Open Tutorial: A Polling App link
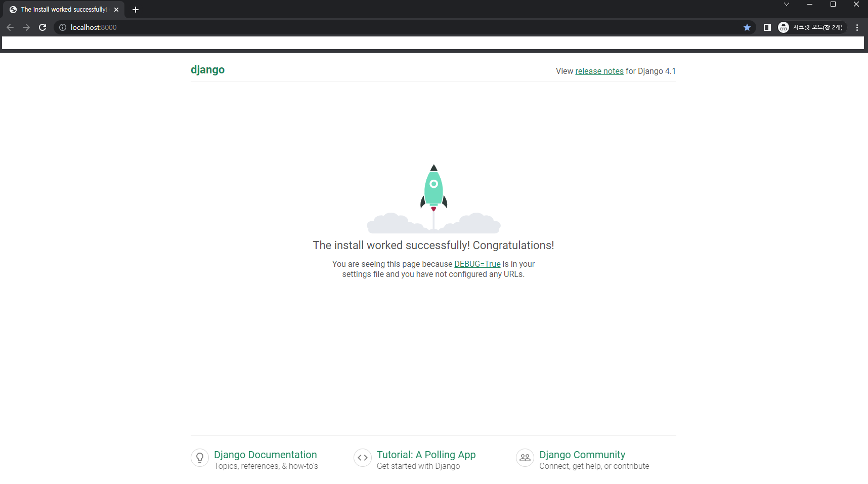 coord(426,455)
